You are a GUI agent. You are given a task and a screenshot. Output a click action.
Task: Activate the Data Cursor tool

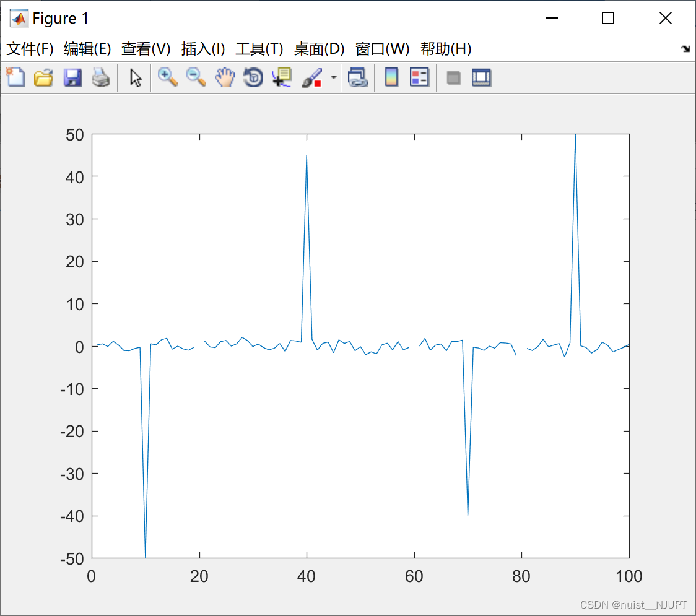tap(281, 77)
